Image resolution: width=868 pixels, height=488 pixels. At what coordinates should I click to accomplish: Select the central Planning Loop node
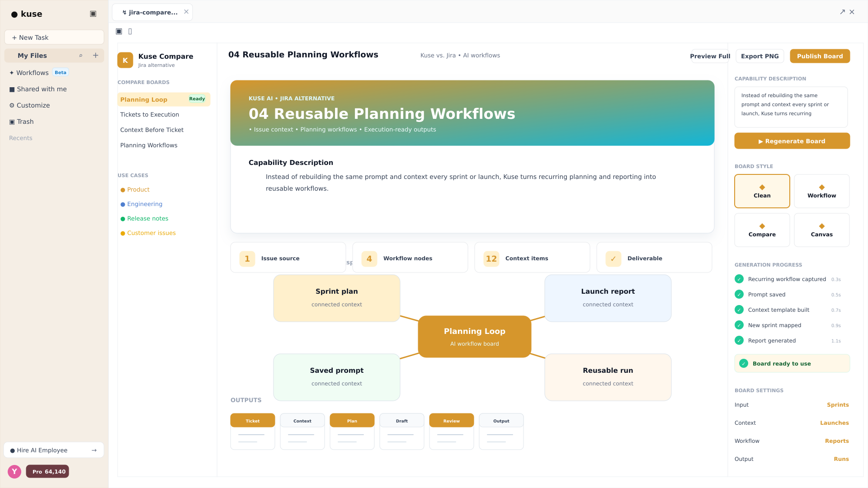coord(475,337)
